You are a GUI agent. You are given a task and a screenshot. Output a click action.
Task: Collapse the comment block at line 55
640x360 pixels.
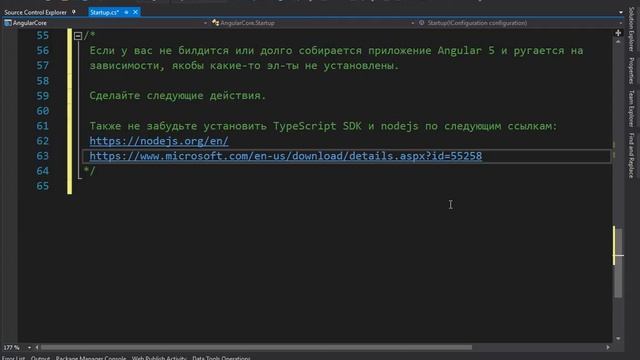(78, 36)
